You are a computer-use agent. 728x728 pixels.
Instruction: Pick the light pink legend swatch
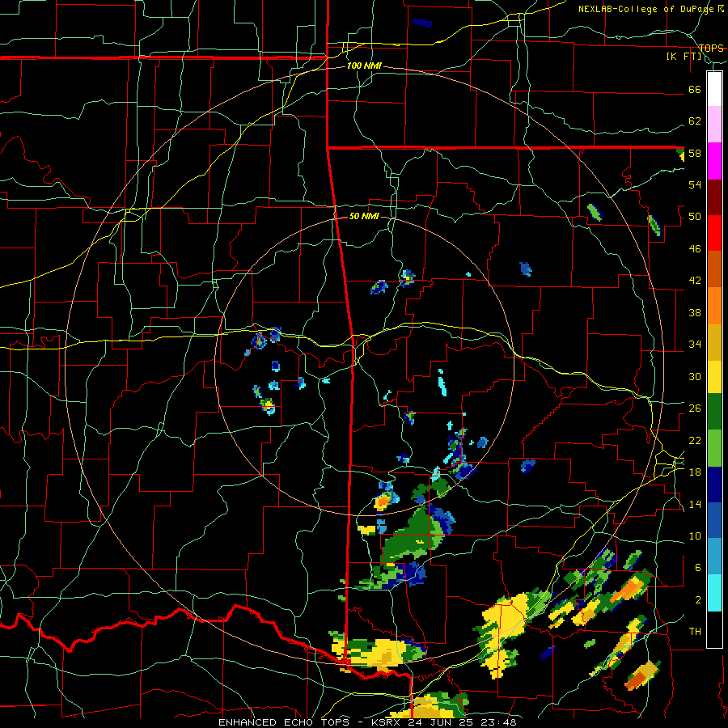714,125
